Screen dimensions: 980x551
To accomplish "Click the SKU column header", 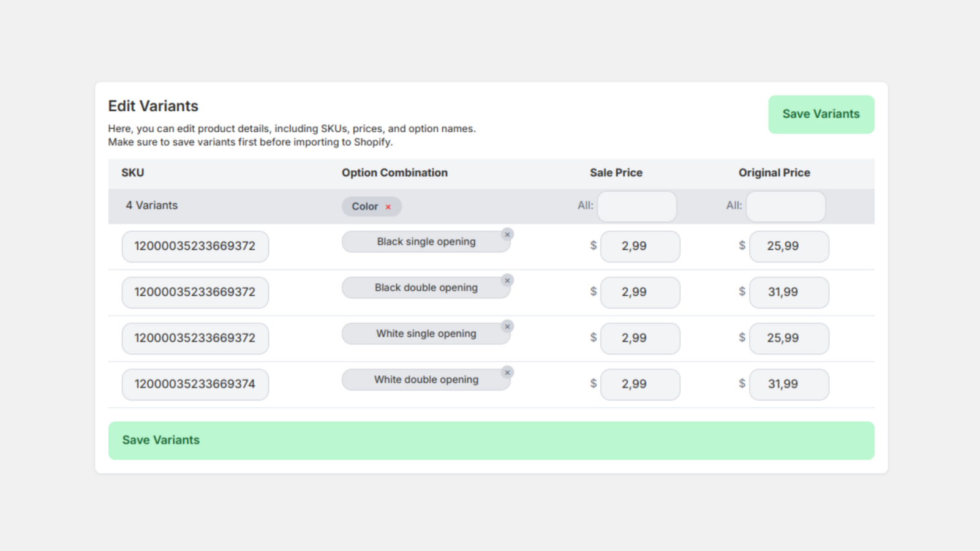I will pyautogui.click(x=132, y=173).
